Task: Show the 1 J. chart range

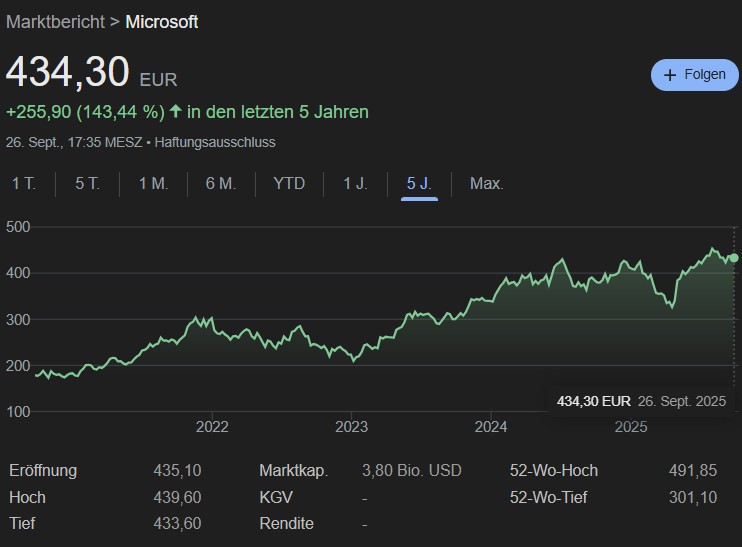Action: click(355, 184)
